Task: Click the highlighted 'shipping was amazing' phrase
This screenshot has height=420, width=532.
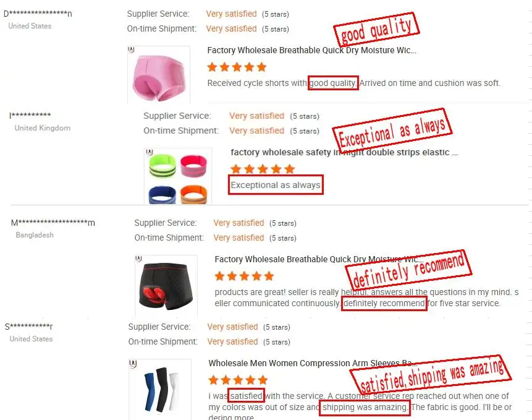Action: tap(365, 407)
